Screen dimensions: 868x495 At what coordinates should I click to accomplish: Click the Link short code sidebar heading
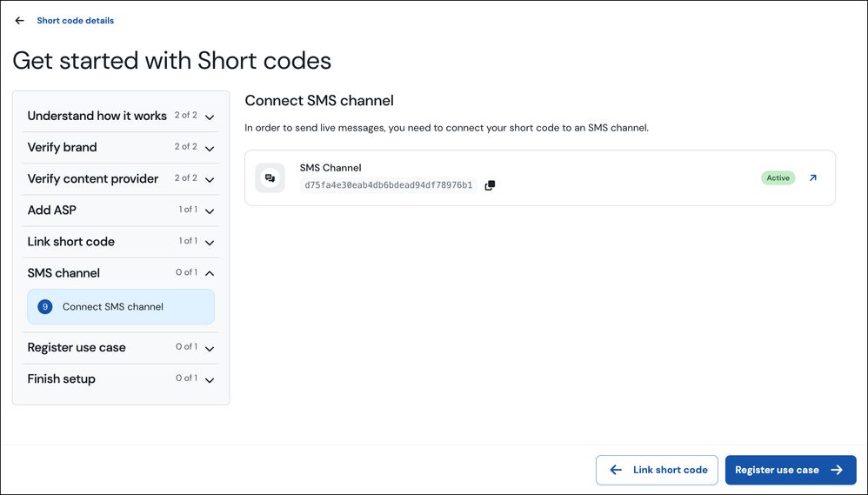pos(70,241)
